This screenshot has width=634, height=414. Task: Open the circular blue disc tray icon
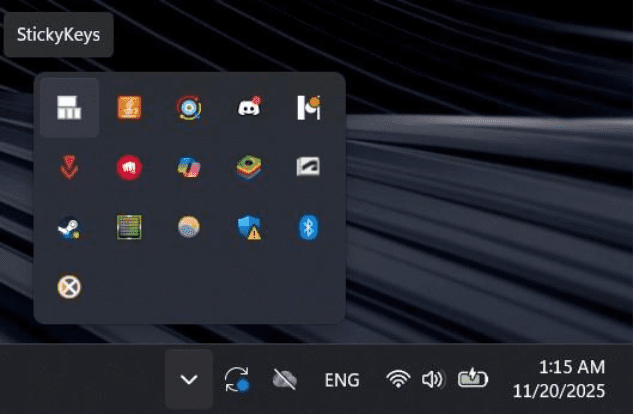pyautogui.click(x=189, y=108)
